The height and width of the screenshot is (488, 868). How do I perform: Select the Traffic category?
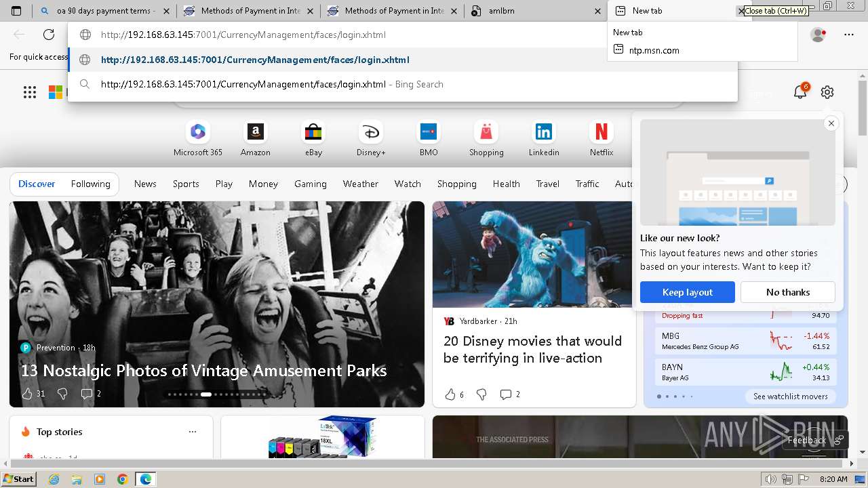pyautogui.click(x=587, y=184)
